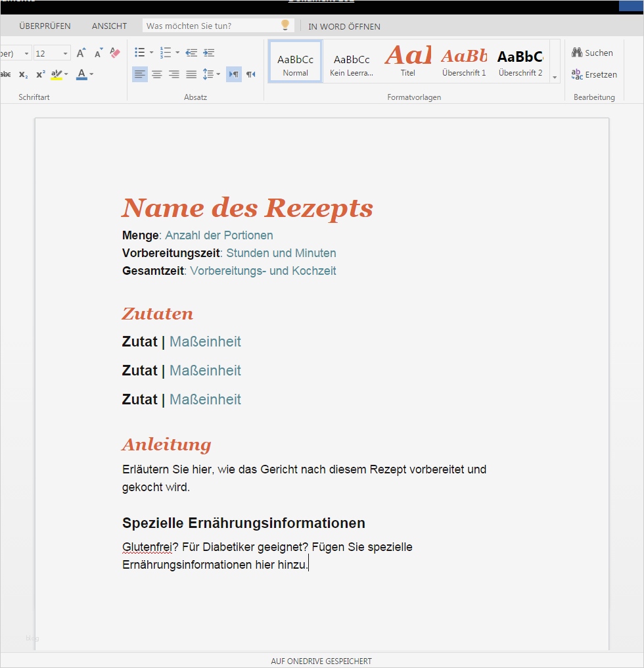Clear all formatting with the eraser icon

(115, 53)
